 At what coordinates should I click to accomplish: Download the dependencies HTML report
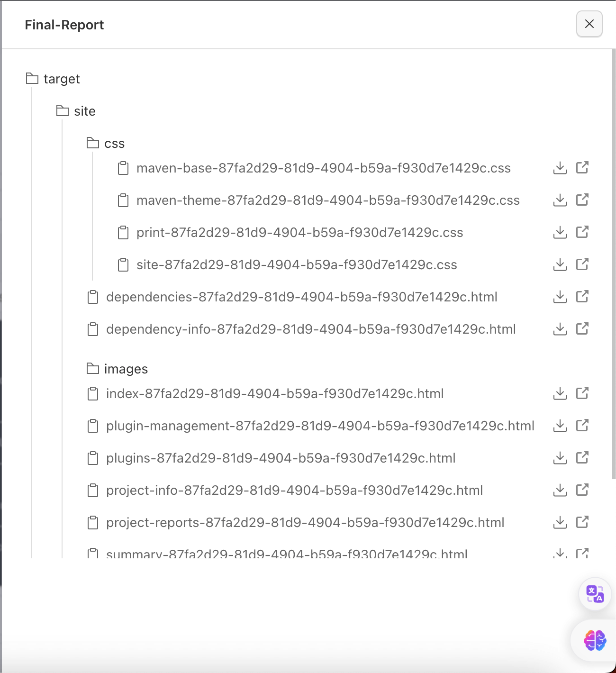pos(560,297)
